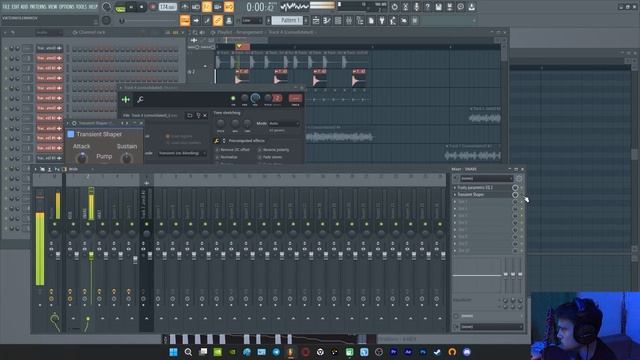The width and height of the screenshot is (640, 360).
Task: Open the OPTIONS menu
Action: (67, 7)
